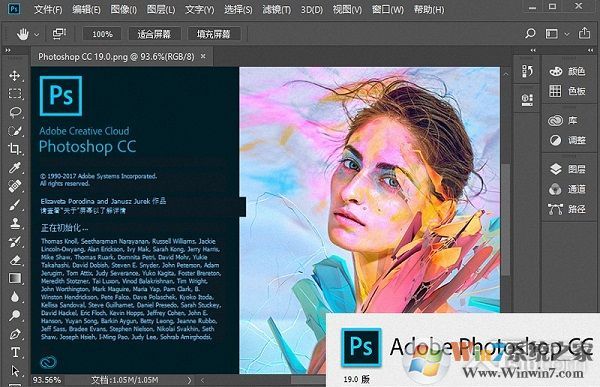
Task: Select the Path Selection tool
Action: pos(15,371)
